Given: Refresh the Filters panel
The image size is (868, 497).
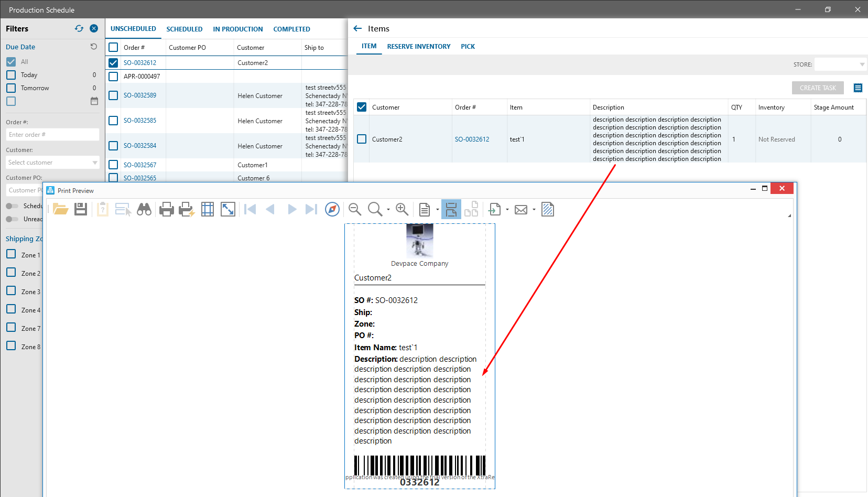Looking at the screenshot, I should click(79, 28).
